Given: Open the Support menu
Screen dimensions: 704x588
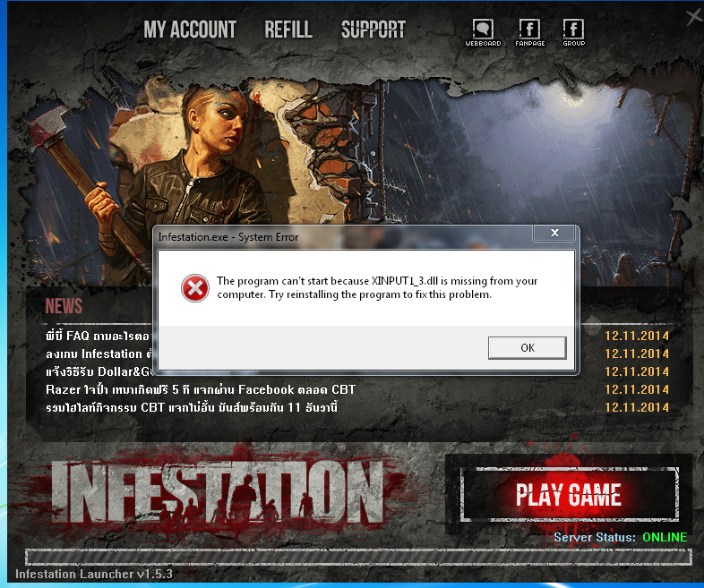Looking at the screenshot, I should pos(373,30).
